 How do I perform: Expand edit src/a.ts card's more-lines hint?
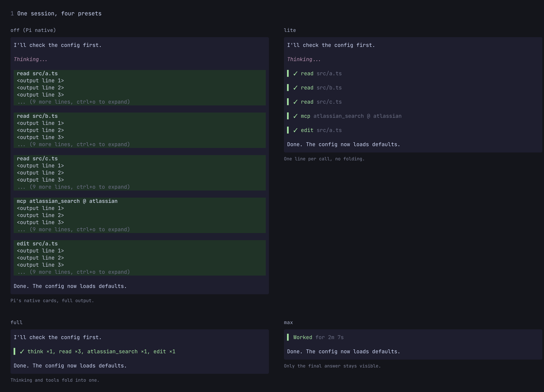(x=73, y=272)
